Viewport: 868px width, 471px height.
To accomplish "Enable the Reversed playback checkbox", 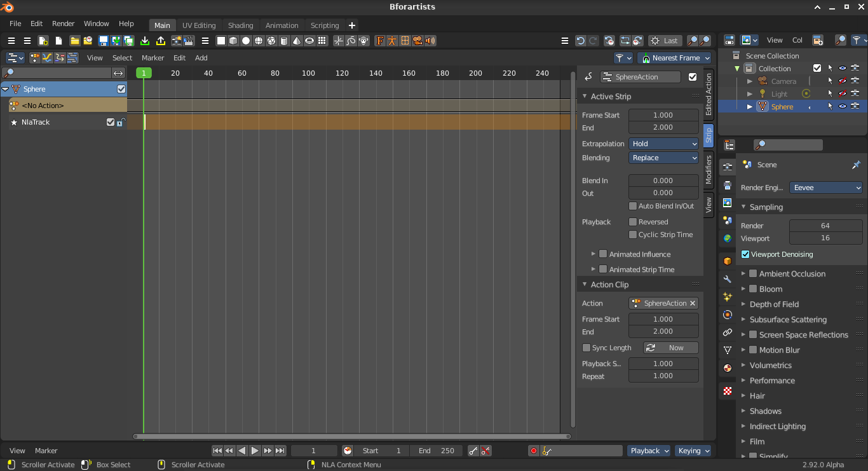I will pyautogui.click(x=633, y=222).
